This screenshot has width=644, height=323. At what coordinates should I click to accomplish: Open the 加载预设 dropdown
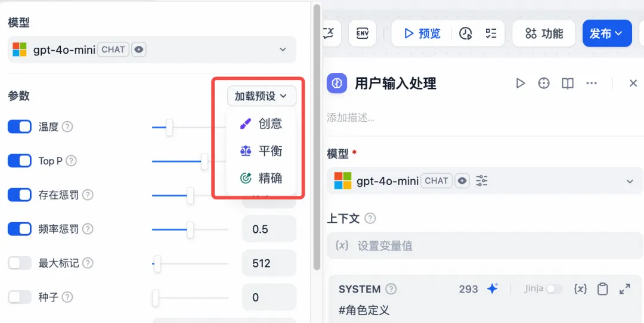261,96
